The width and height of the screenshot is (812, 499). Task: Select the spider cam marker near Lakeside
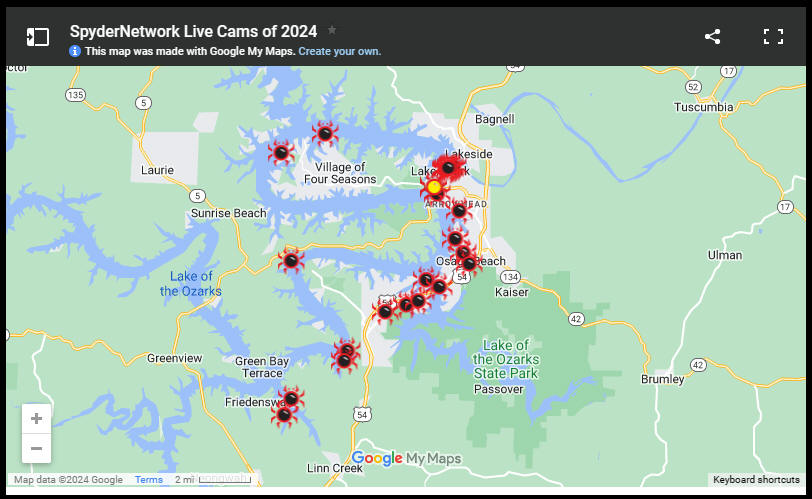point(448,167)
